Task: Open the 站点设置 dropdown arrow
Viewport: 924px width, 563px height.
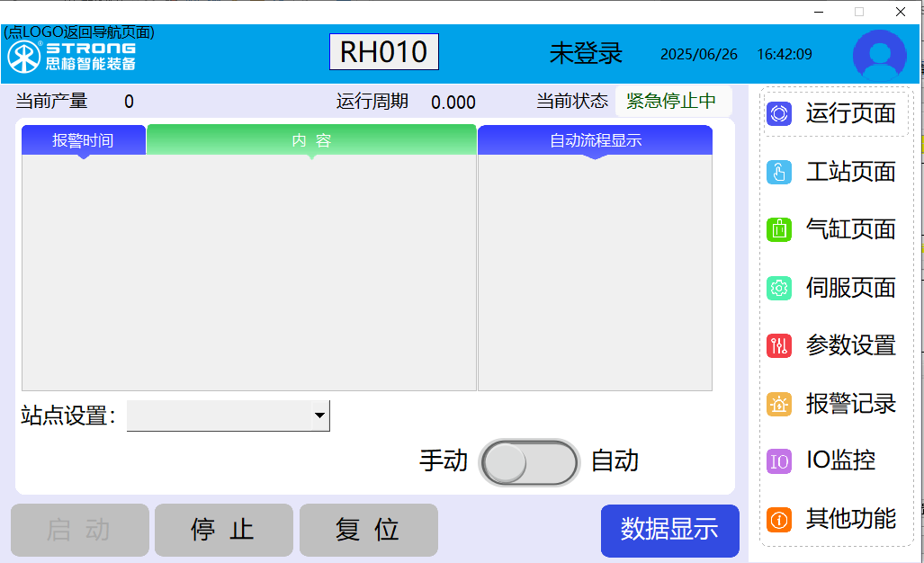Action: pyautogui.click(x=319, y=416)
